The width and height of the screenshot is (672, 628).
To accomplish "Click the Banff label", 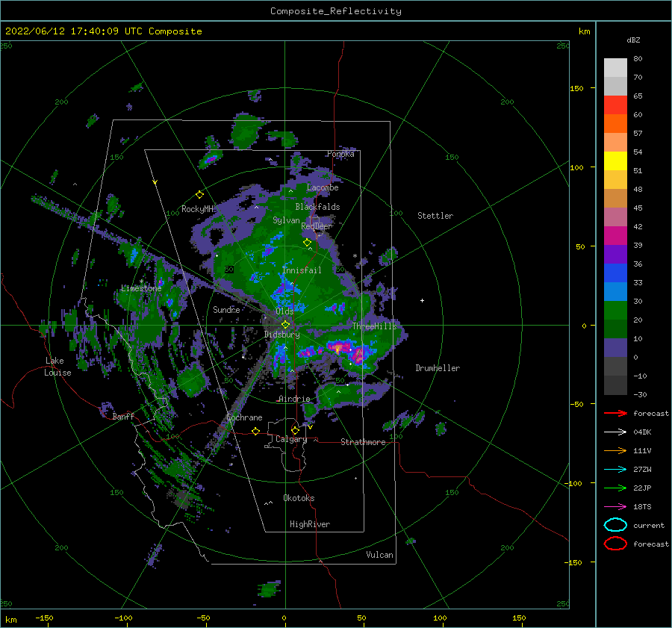I will [123, 416].
